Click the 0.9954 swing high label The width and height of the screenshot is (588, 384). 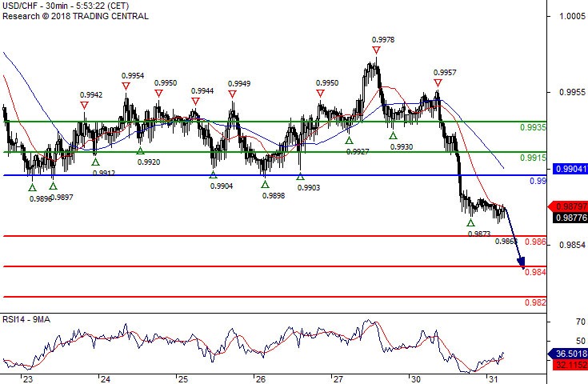(133, 76)
